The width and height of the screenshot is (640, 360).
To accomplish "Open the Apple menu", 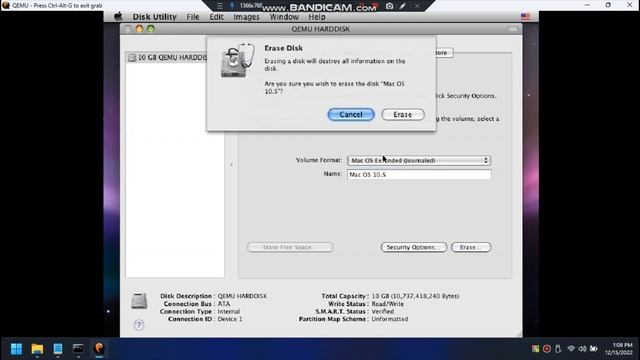I will pyautogui.click(x=118, y=16).
